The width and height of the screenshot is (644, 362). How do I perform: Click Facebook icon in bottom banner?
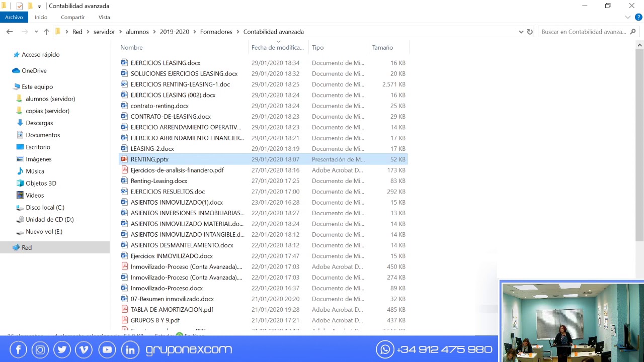pos(18,349)
